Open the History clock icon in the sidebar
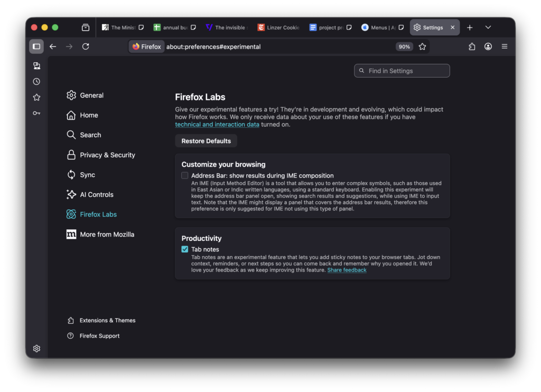 coord(36,81)
